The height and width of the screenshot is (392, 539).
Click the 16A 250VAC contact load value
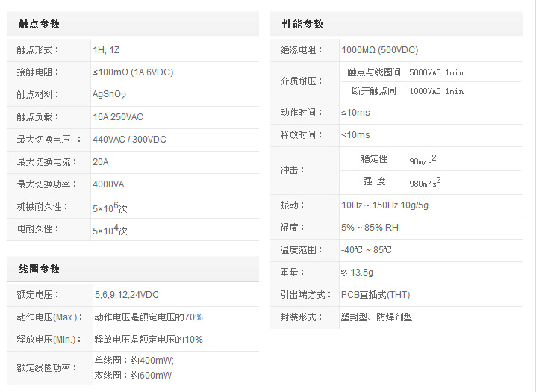coord(118,117)
